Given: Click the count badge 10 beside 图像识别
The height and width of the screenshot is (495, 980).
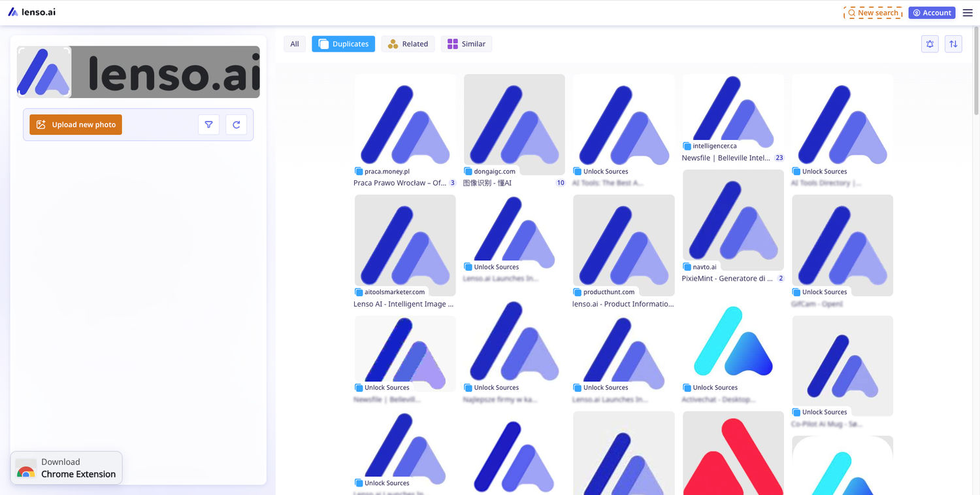Looking at the screenshot, I should click(560, 183).
